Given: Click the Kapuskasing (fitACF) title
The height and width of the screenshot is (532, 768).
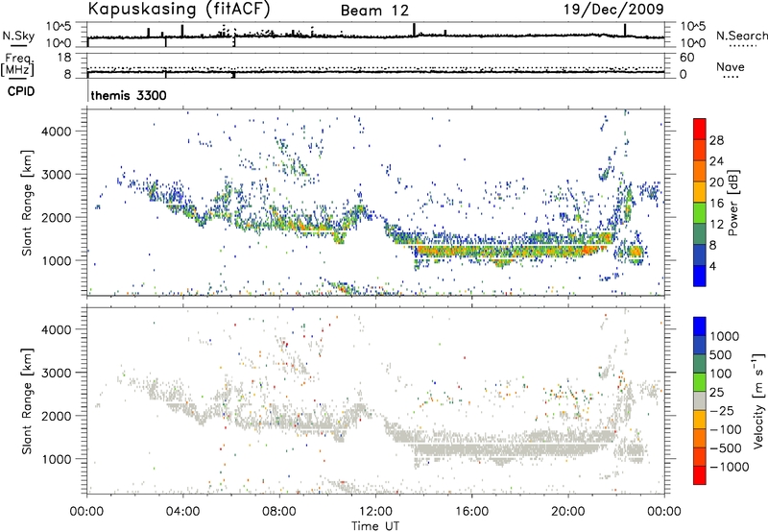Looking at the screenshot, I should 179,10.
